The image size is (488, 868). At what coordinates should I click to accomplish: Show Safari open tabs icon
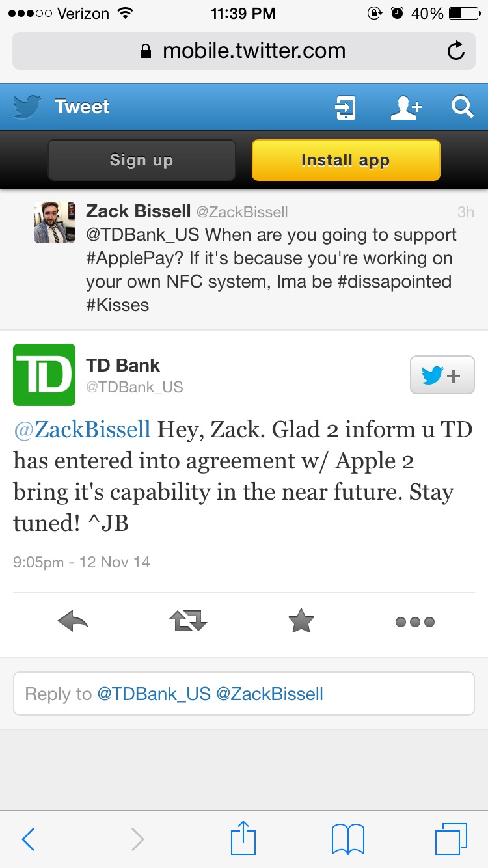[451, 839]
